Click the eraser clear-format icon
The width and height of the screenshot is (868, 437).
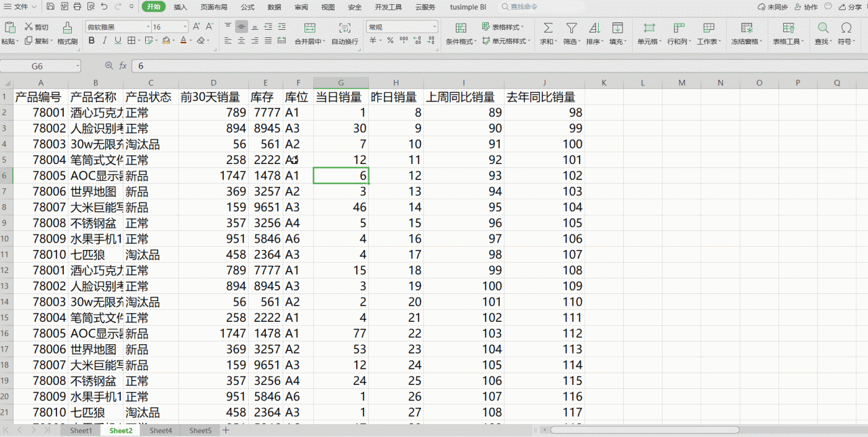pos(201,41)
